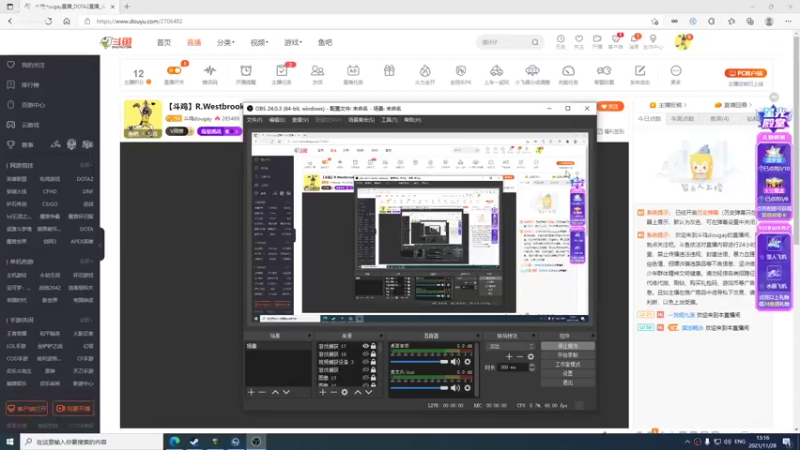Toggle the lock on the OBS source numbered 17
800x450 pixels.
point(373,346)
